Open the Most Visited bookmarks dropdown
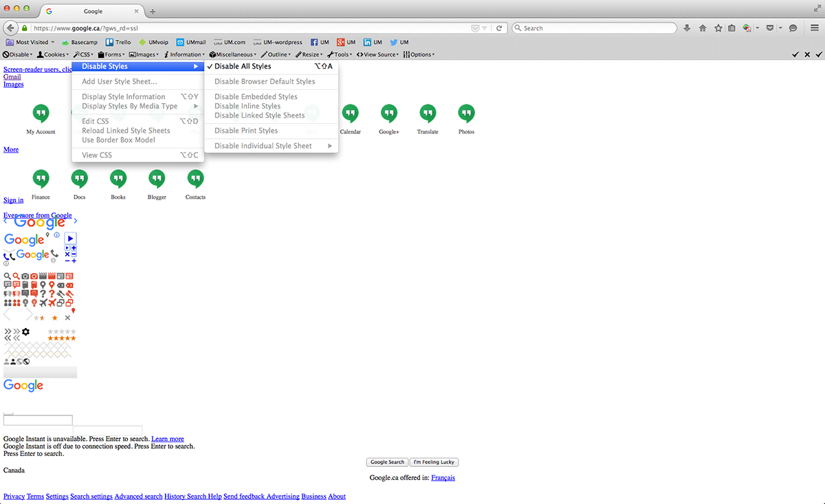This screenshot has width=825, height=504. (x=30, y=43)
